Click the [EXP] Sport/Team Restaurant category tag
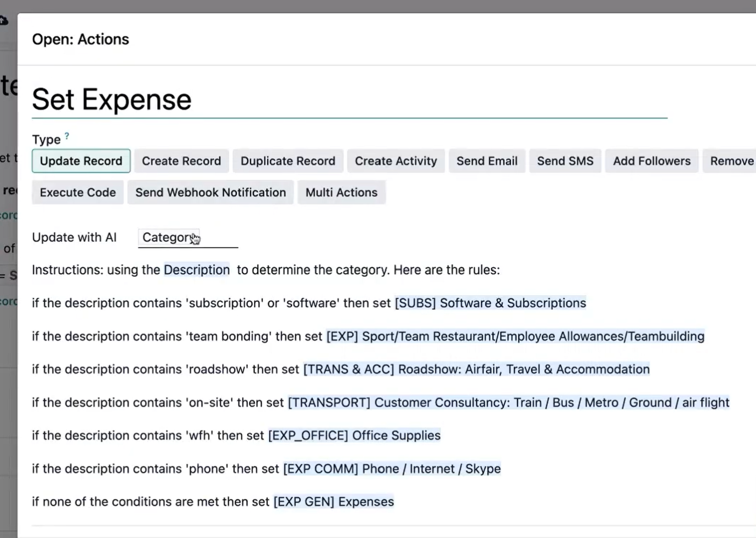The width and height of the screenshot is (756, 538). pyautogui.click(x=515, y=337)
